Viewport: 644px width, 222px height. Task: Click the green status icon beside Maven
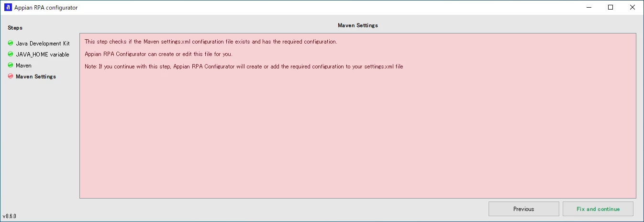tap(11, 65)
